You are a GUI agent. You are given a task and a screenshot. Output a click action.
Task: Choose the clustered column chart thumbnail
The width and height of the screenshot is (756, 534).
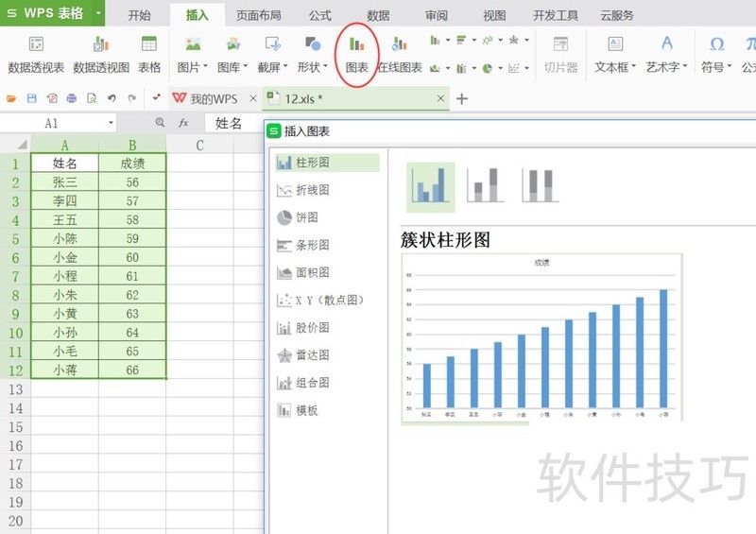tap(431, 187)
